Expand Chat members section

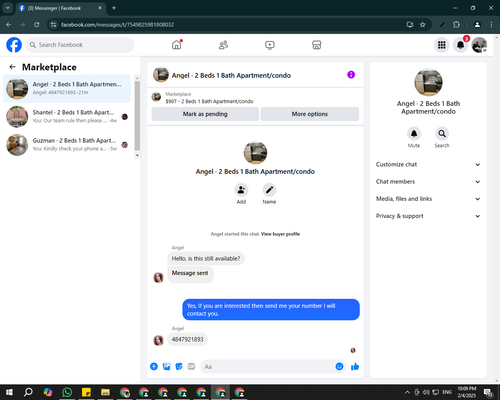(x=428, y=182)
